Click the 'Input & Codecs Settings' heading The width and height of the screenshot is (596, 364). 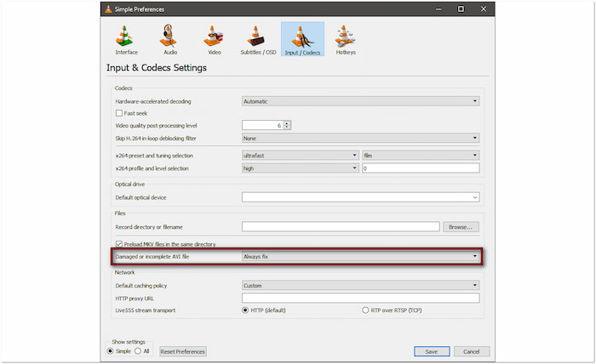(x=157, y=67)
